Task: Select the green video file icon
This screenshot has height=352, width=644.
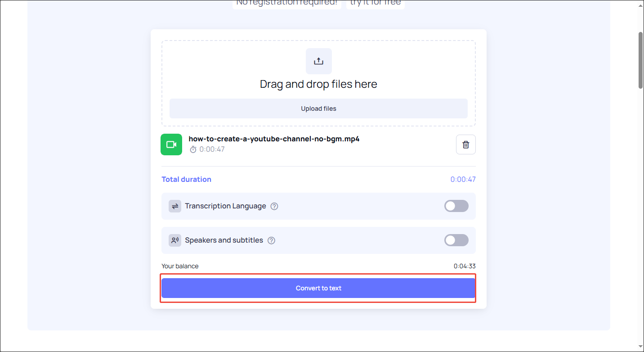Action: tap(171, 144)
